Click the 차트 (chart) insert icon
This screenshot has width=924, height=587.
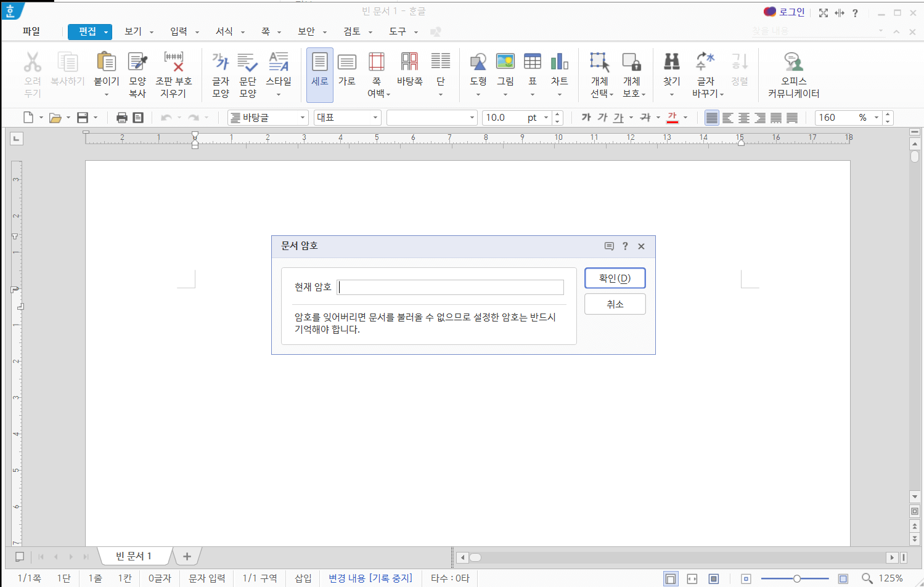click(x=559, y=62)
